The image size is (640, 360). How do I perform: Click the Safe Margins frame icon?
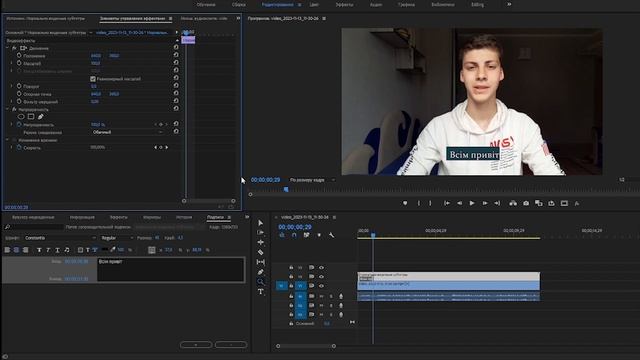click(x=564, y=203)
